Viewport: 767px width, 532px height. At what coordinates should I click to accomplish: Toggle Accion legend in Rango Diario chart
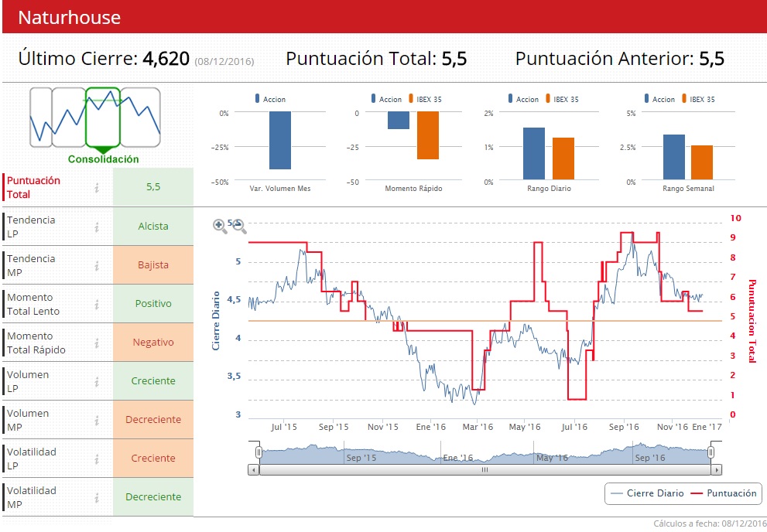523,99
